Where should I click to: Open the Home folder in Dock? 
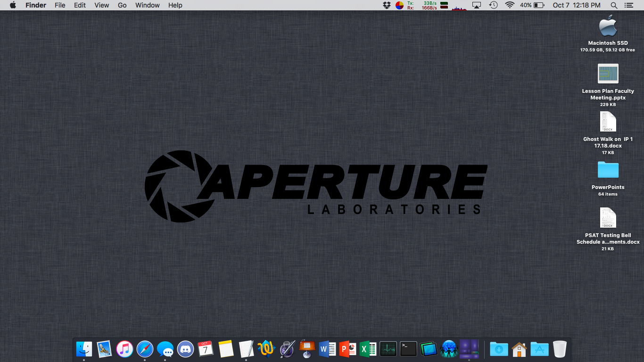519,349
